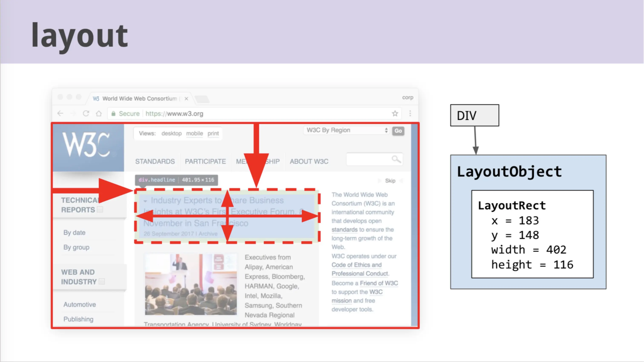The height and width of the screenshot is (362, 644).
Task: Click the 'x = 183' value
Action: (515, 221)
